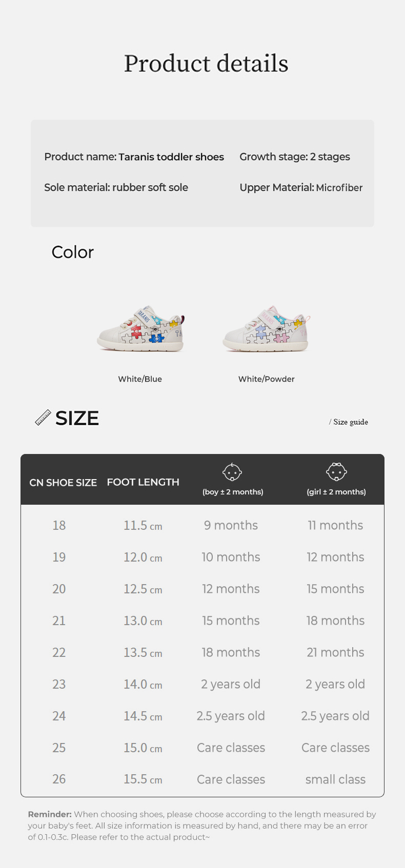
Task: Click the boy baby face icon
Action: click(x=232, y=472)
